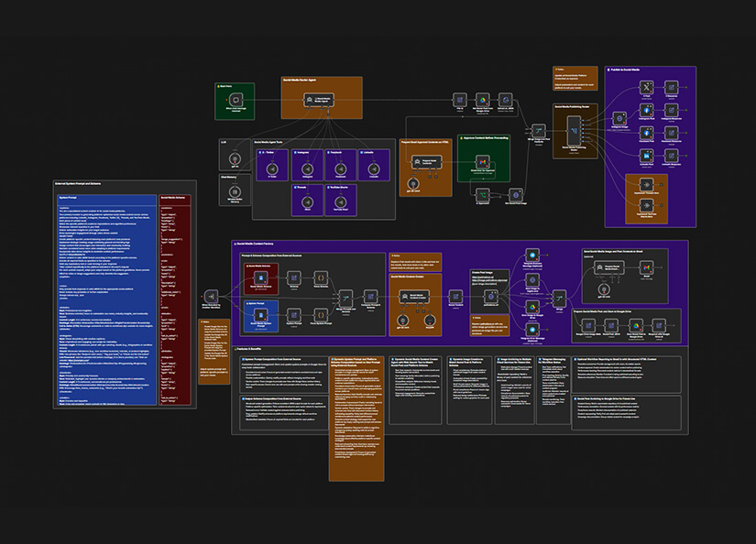Click the Implement Threads Here placeholder node
This screenshot has height=544, width=756.
[647, 185]
